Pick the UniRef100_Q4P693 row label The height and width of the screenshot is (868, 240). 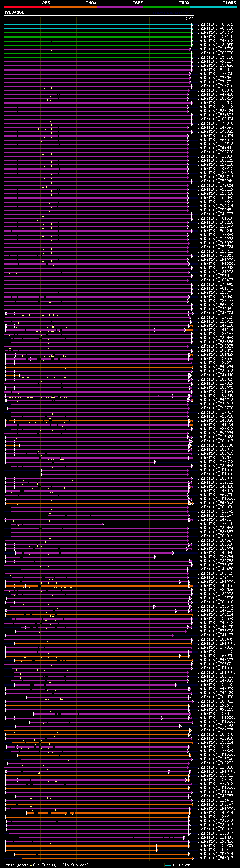click(x=215, y=128)
